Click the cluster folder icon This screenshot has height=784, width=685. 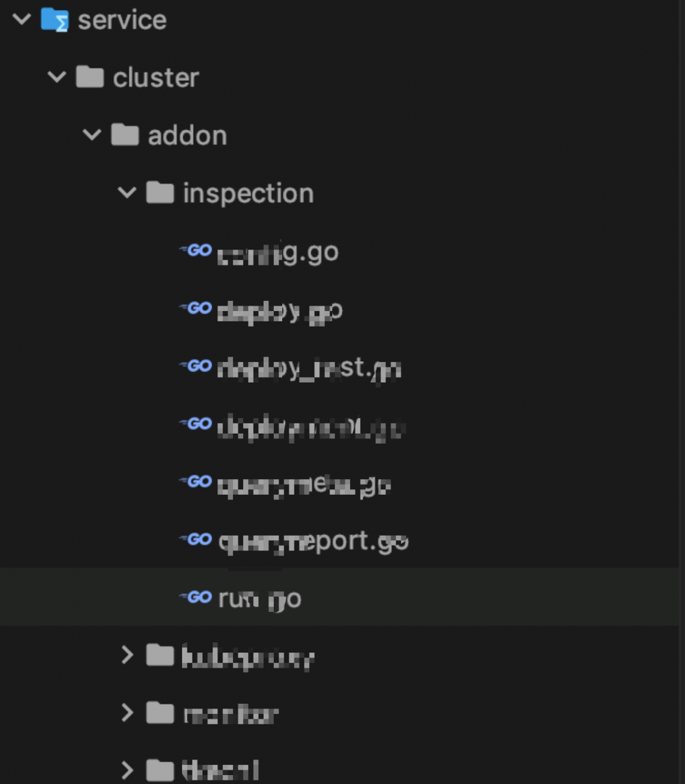tap(90, 77)
